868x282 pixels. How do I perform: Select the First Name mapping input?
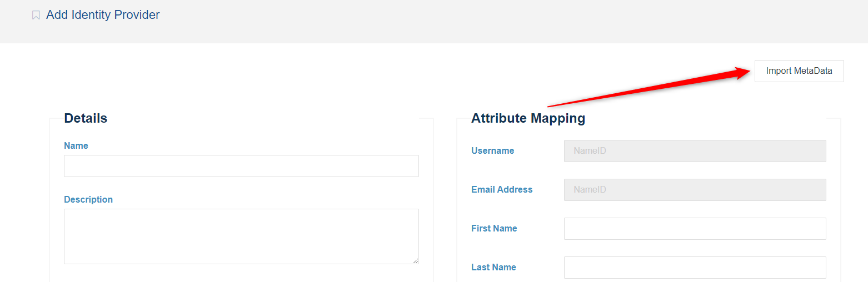click(695, 229)
